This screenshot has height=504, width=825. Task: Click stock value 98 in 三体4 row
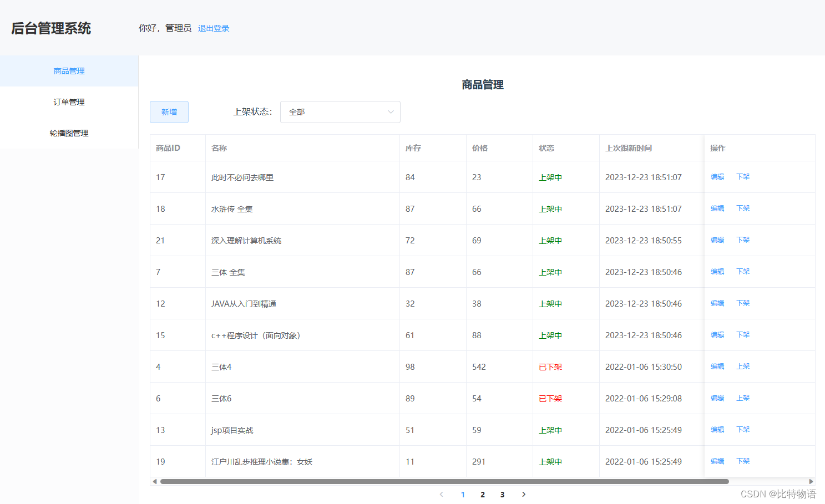coord(410,367)
